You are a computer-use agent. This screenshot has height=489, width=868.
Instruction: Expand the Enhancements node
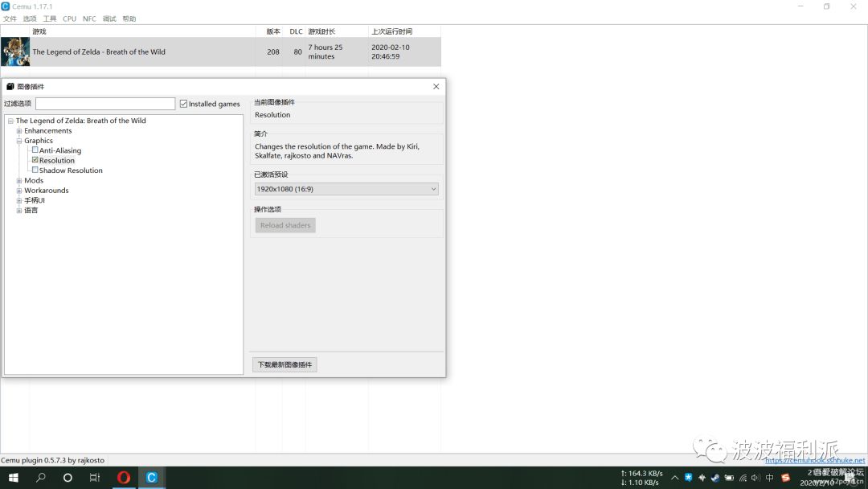coord(18,131)
